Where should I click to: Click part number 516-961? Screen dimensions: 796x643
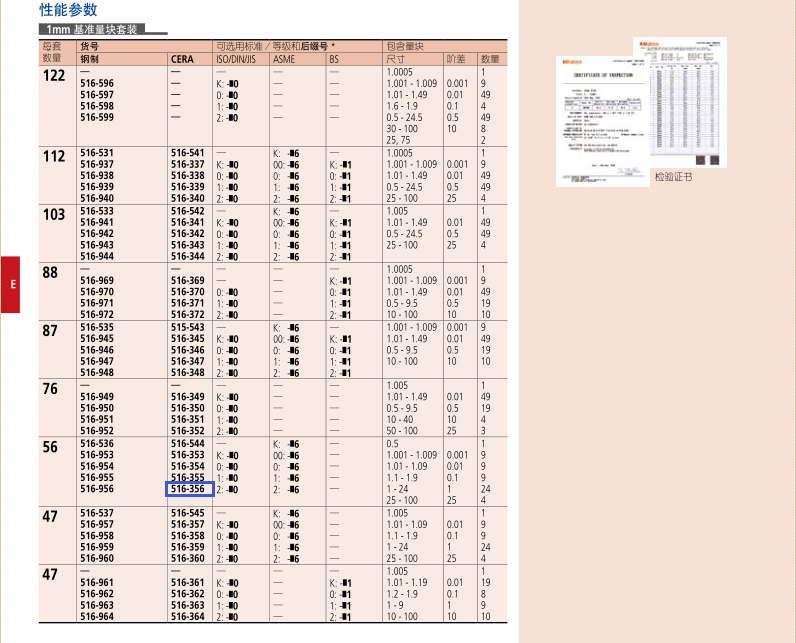tap(97, 583)
